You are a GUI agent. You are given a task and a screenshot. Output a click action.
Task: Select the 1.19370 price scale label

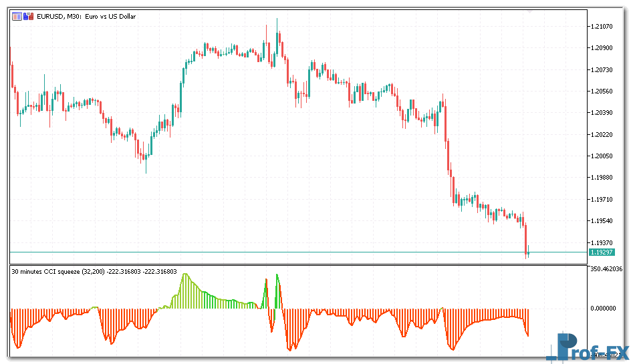tap(602, 243)
